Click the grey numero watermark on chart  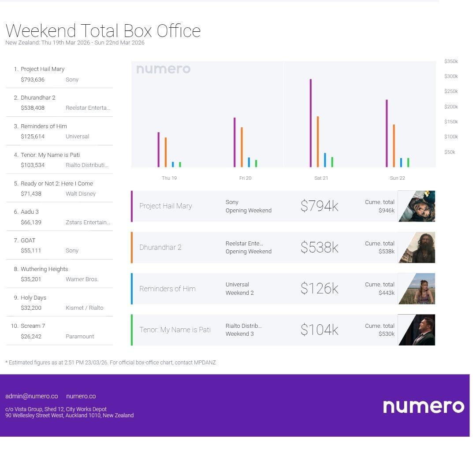[x=164, y=69]
